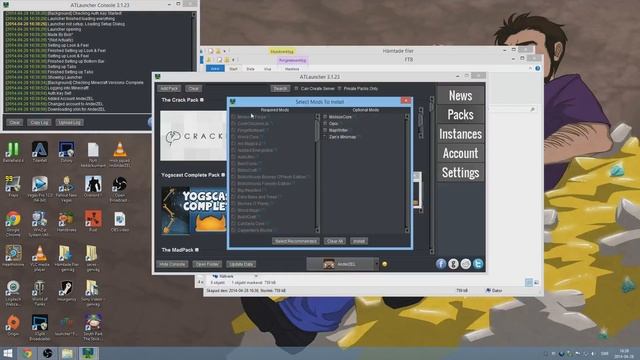Screen dimensions: 640x360
Task: Click the Yogscast Complete Pack thumbnail
Action: coord(194,210)
